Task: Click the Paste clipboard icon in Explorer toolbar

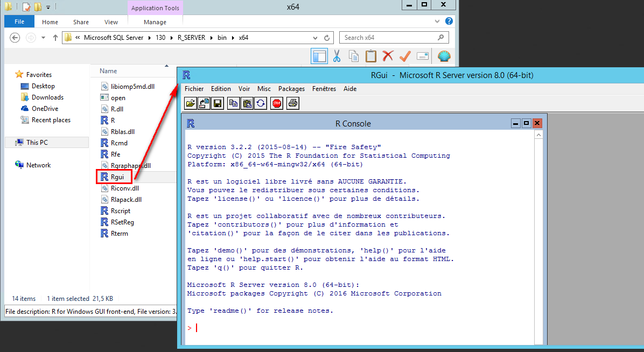Action: (x=371, y=56)
